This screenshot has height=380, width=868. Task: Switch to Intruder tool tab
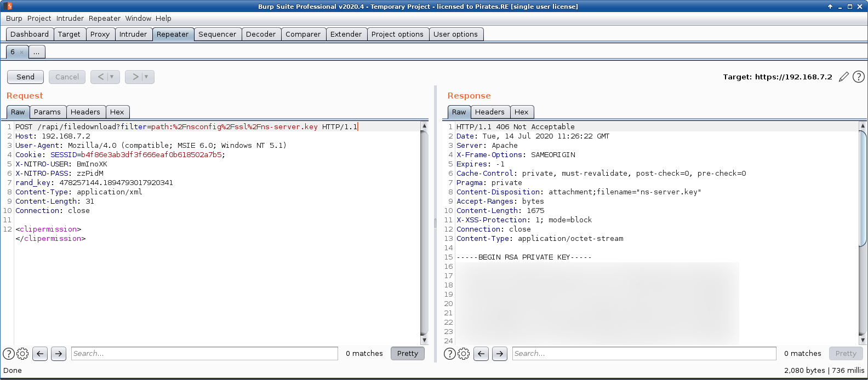(133, 34)
